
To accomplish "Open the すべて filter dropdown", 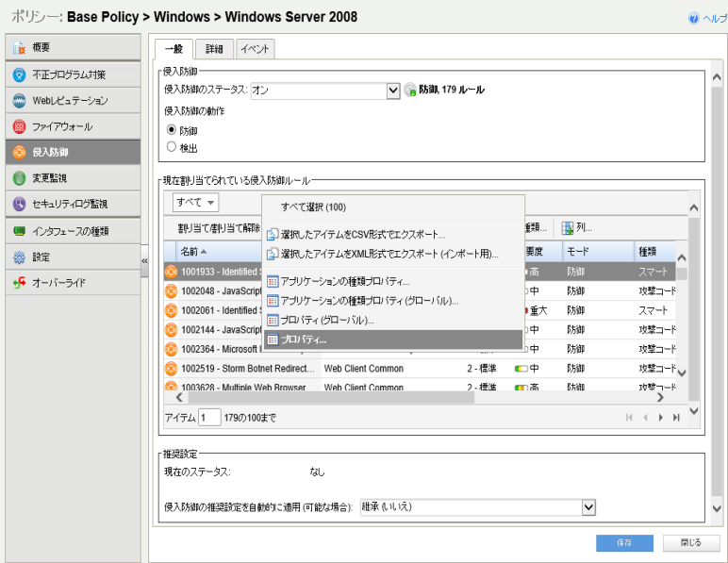I will click(x=196, y=202).
